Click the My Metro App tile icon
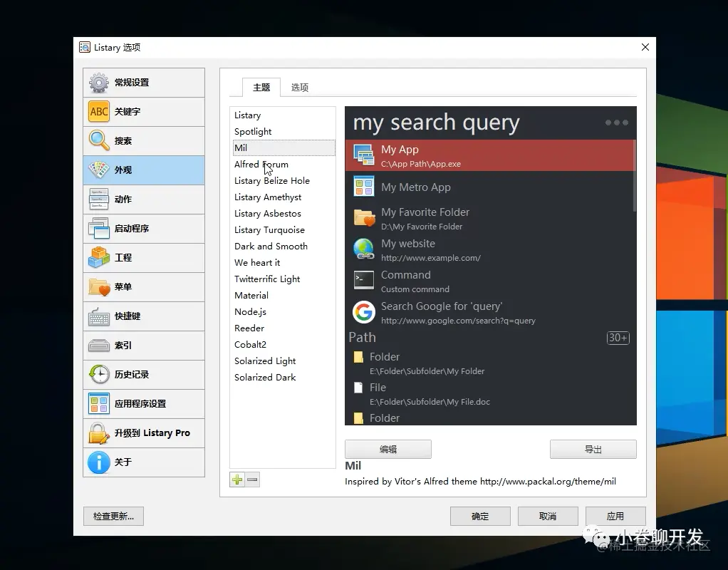This screenshot has height=570, width=728. (x=363, y=187)
